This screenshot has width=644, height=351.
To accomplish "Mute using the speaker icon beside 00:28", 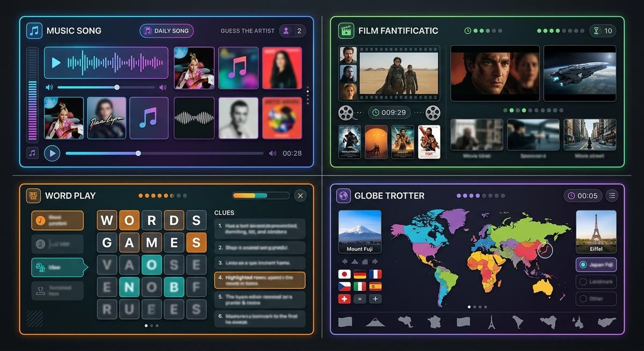I will [273, 153].
